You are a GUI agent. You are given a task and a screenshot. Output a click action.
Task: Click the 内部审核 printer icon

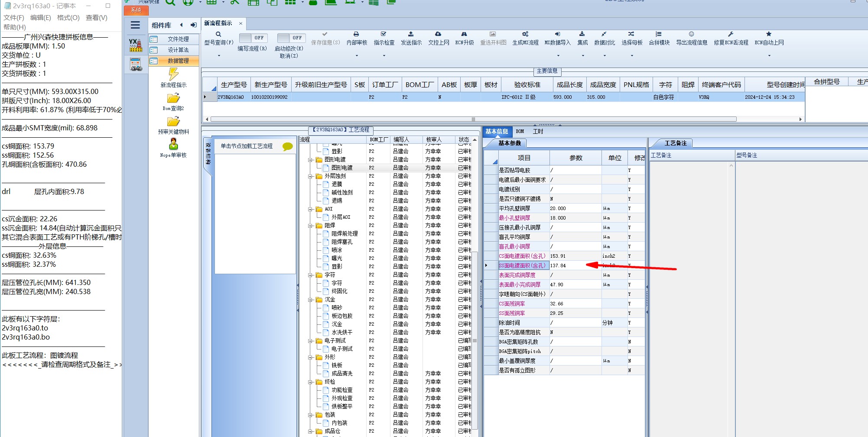click(x=356, y=34)
